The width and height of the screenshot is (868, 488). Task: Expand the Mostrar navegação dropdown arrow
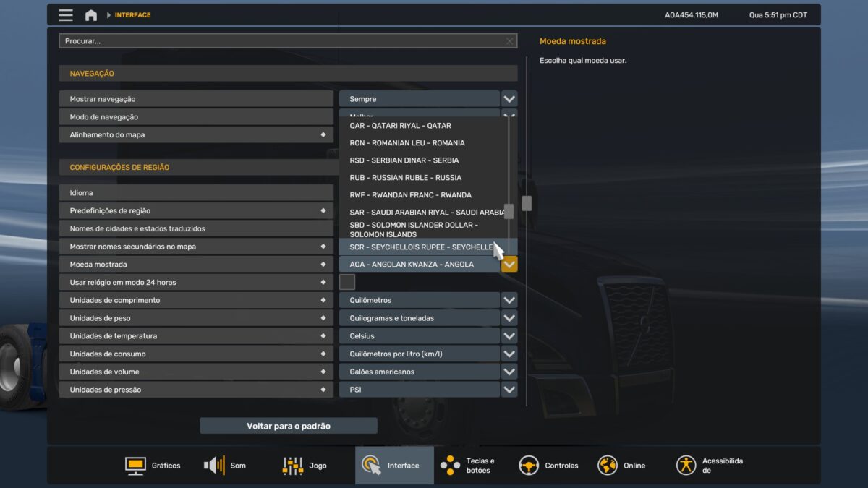(x=509, y=99)
